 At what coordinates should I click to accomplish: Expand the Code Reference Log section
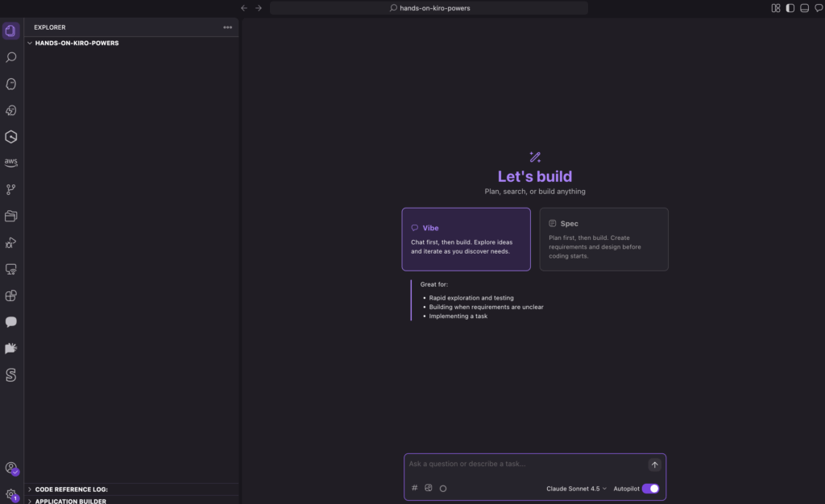click(71, 489)
